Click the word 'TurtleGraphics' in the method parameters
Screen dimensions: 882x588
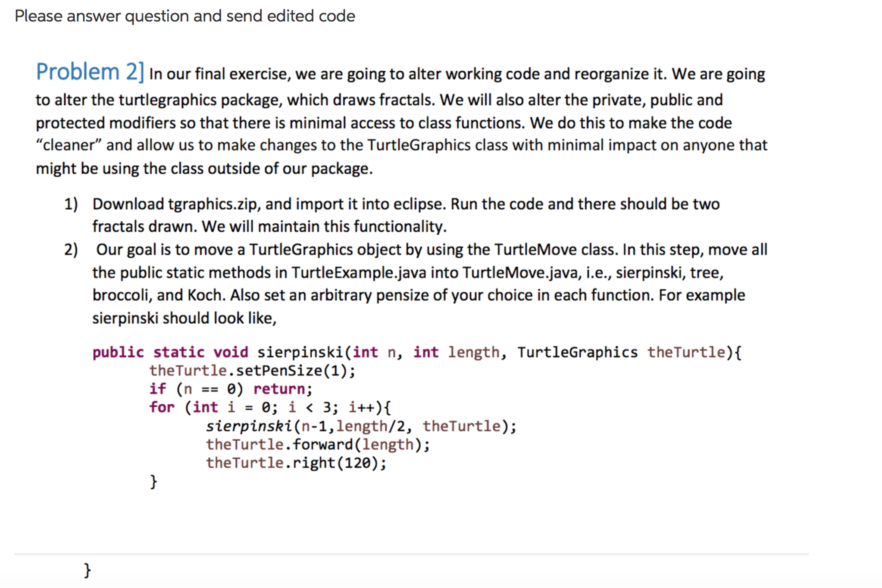tap(578, 352)
